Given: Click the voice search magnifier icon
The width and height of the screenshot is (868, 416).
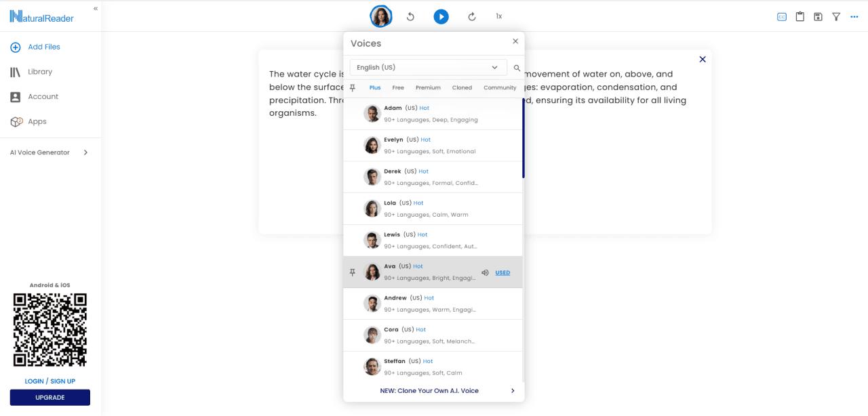Looking at the screenshot, I should click(x=517, y=68).
